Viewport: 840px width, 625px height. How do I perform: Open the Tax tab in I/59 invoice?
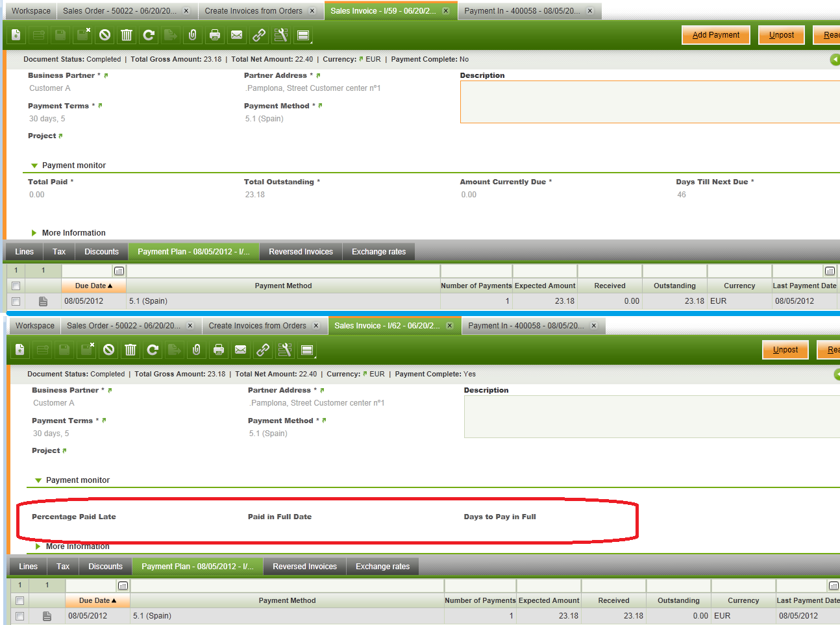pos(59,252)
